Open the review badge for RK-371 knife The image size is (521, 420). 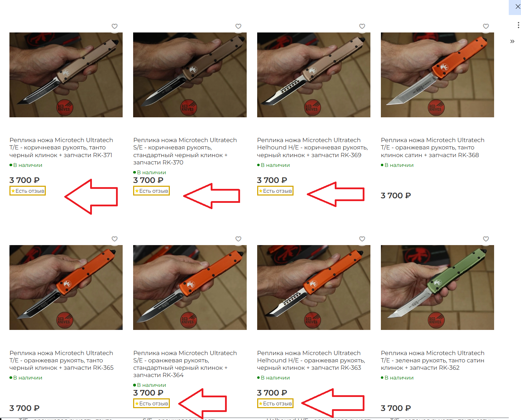[28, 191]
